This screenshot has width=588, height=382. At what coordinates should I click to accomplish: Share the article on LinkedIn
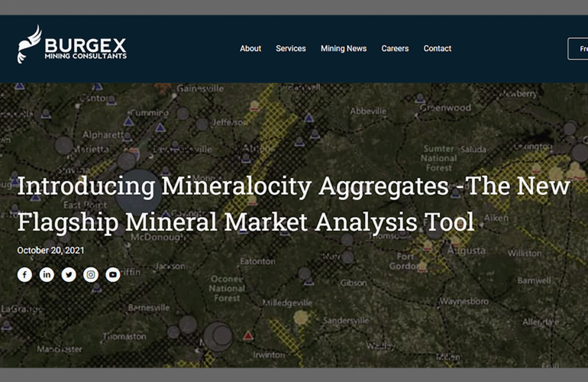(x=47, y=275)
